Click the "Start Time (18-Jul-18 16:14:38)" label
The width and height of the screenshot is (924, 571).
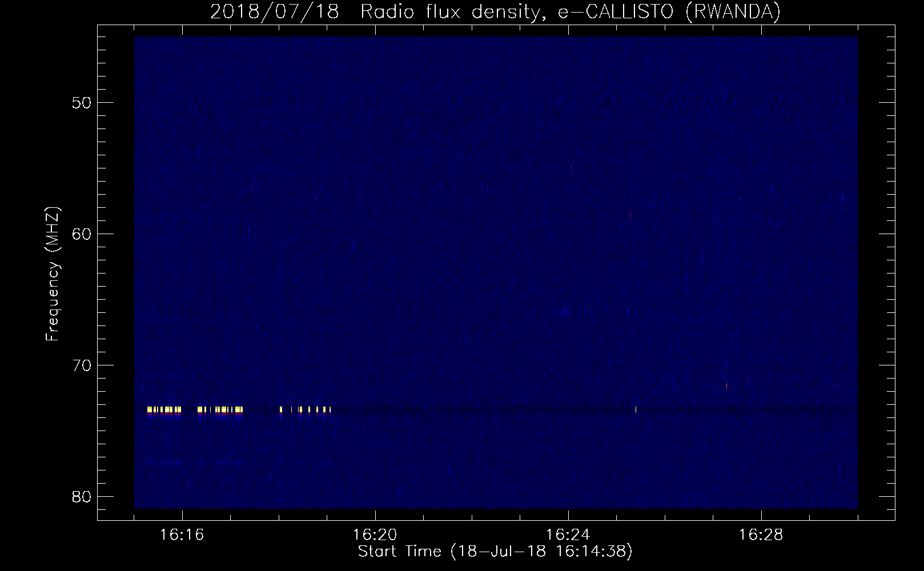point(495,552)
